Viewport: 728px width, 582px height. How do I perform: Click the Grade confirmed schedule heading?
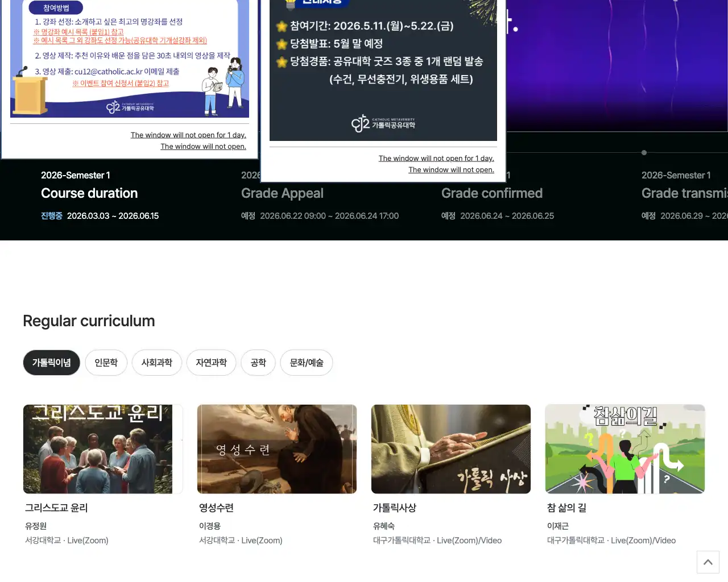492,193
